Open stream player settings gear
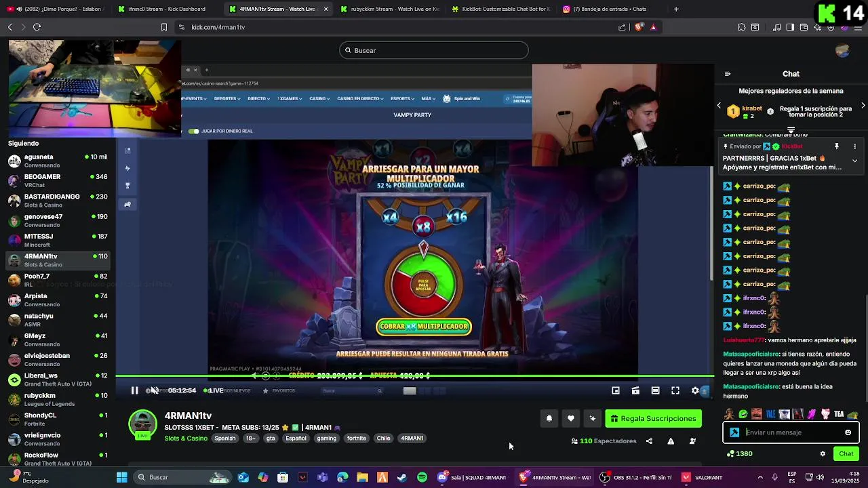868x488 pixels. [x=695, y=390]
